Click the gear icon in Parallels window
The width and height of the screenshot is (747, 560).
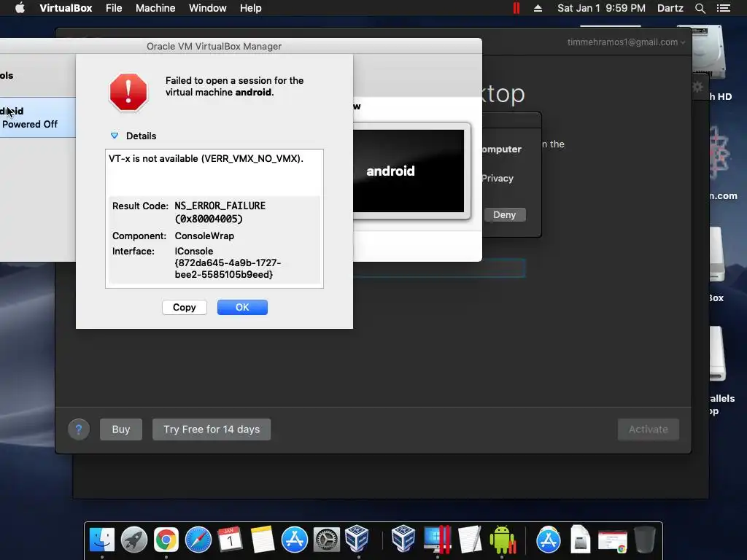tap(697, 87)
